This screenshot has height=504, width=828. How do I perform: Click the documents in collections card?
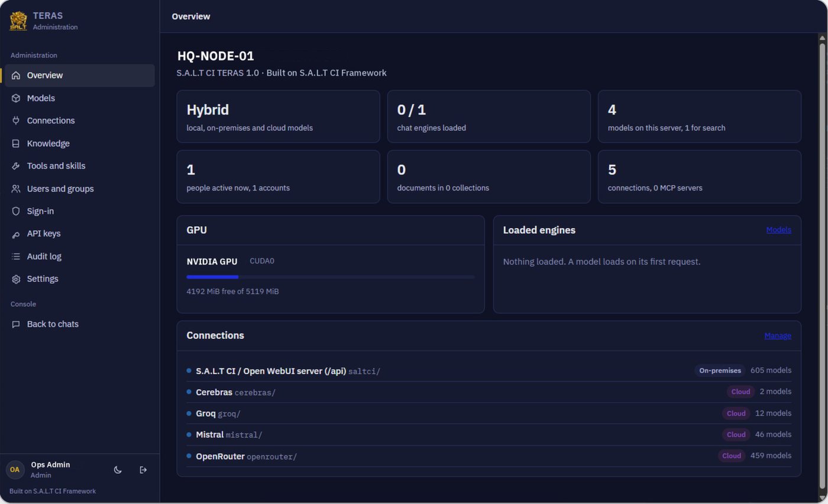click(489, 176)
